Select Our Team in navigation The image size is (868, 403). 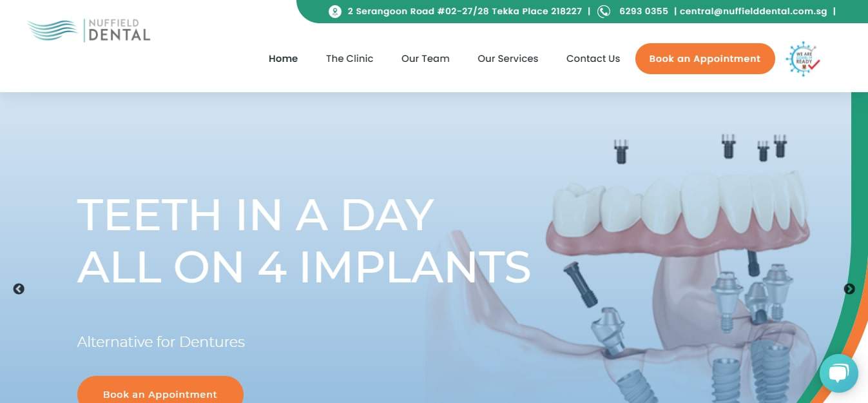pos(425,59)
